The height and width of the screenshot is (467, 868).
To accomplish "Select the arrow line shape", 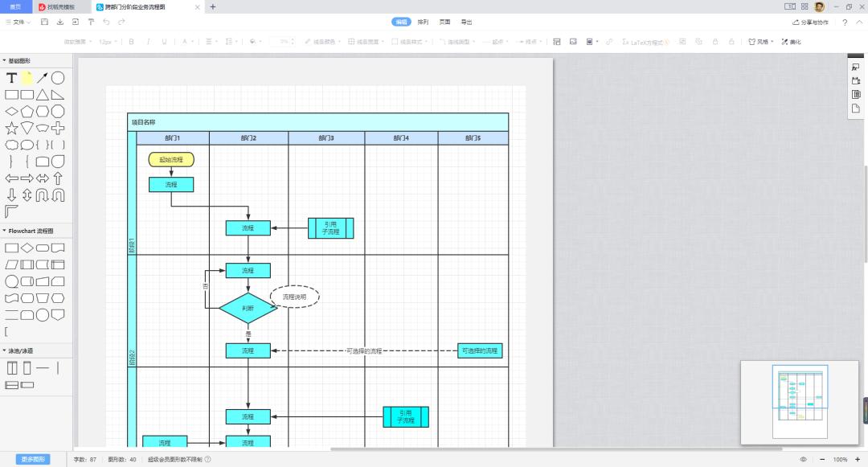I will tap(43, 78).
